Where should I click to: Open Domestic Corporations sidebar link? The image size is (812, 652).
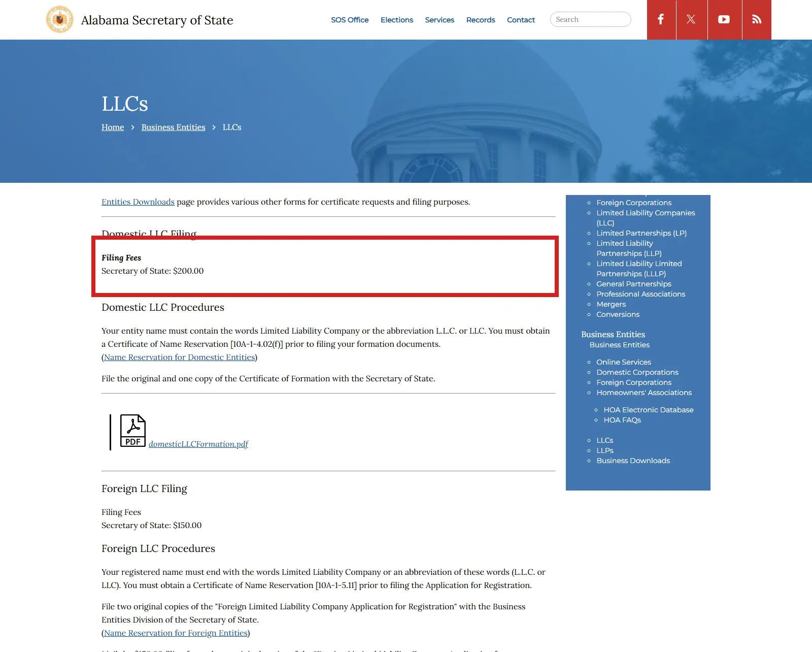[637, 372]
